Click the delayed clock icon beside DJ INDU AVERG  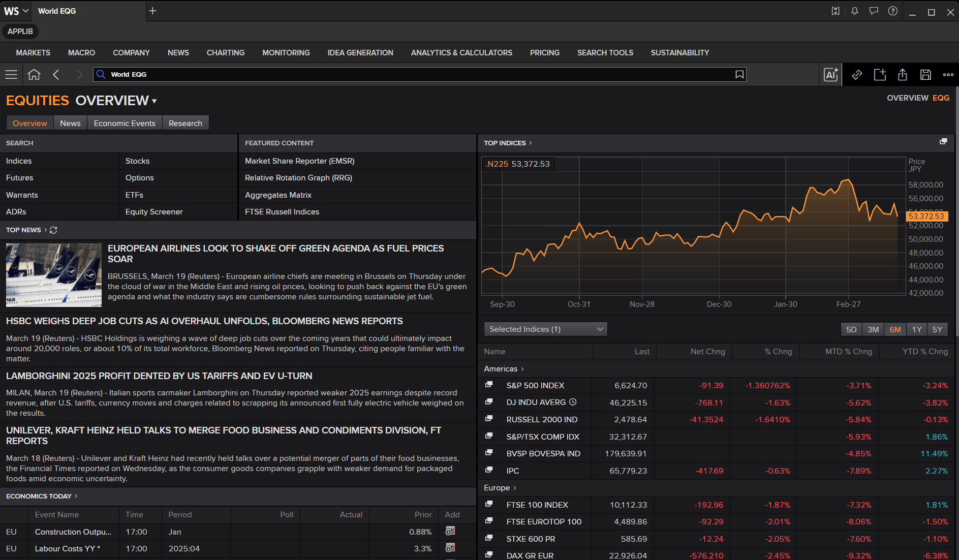click(573, 402)
